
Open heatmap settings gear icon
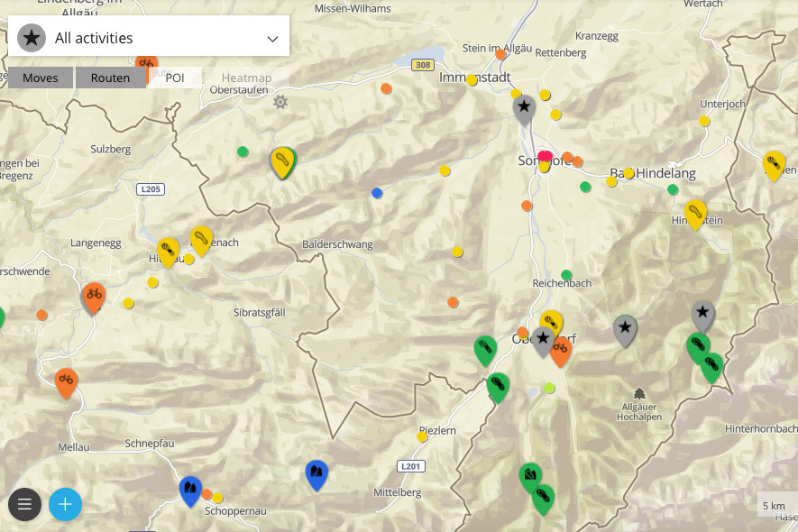[x=280, y=102]
